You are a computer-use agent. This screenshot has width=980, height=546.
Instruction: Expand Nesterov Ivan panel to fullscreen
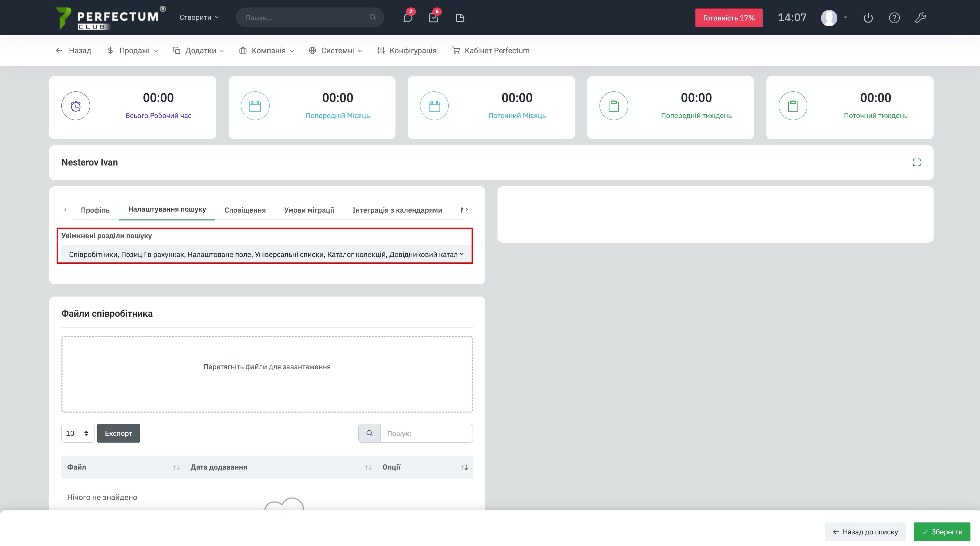pos(917,162)
